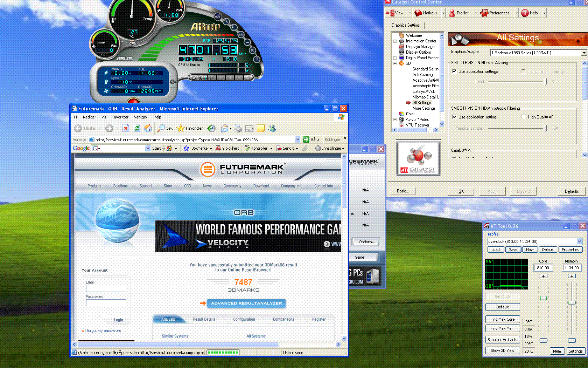This screenshot has width=588, height=368.
Task: Expand the Digital Panel Properties tree node
Action: click(395, 58)
